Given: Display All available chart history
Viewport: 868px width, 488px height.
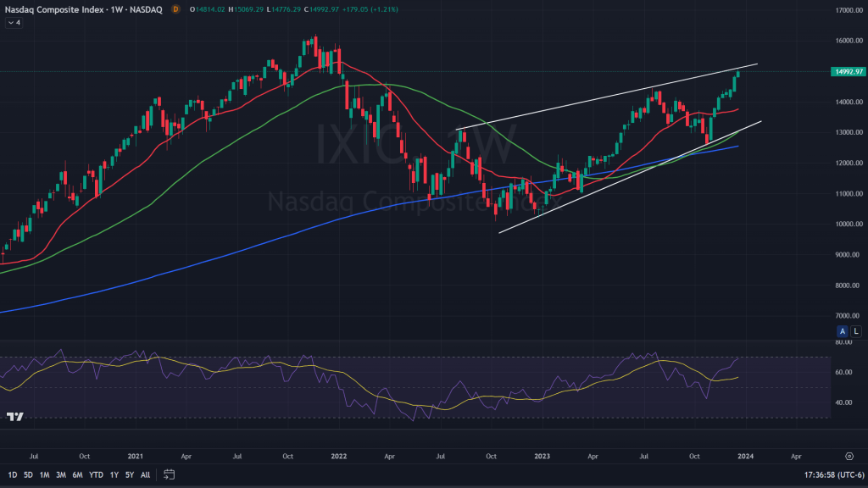Looking at the screenshot, I should [146, 474].
